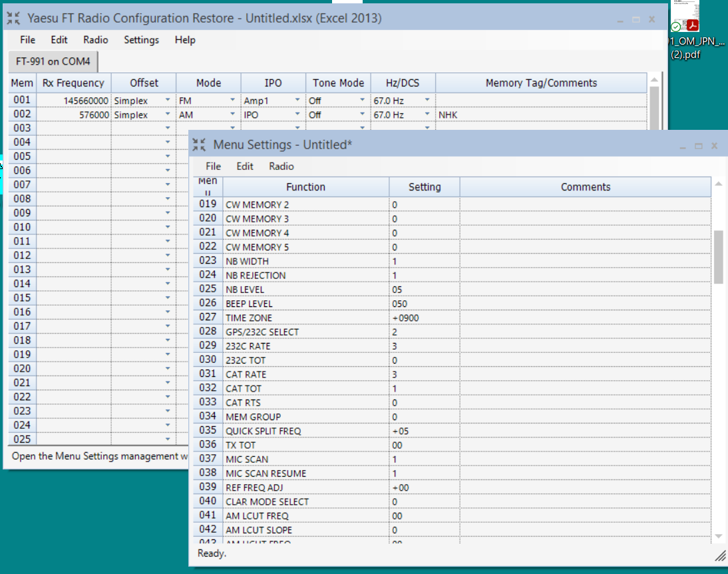Screen dimensions: 728x574
Task: Click the NHK memory tag cell
Action: pyautogui.click(x=542, y=115)
